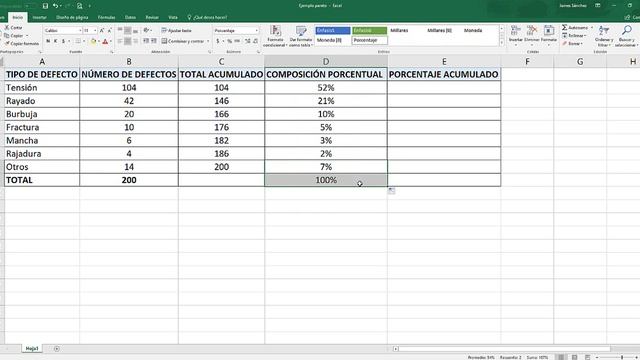The height and width of the screenshot is (360, 640).
Task: Apply yellow fill color
Action: pyautogui.click(x=93, y=41)
